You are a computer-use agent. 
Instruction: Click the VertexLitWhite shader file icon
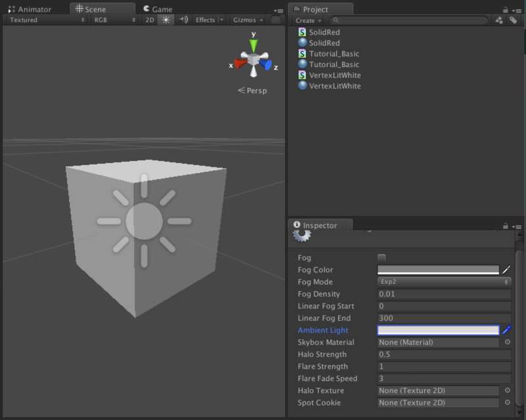click(x=302, y=75)
